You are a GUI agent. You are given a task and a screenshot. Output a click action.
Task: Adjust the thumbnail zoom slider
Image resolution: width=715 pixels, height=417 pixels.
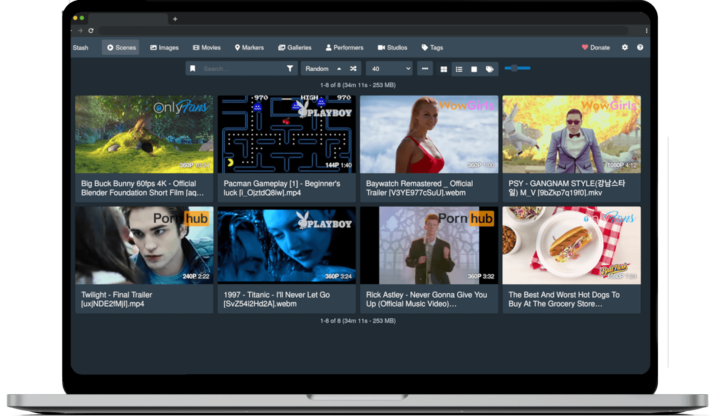tap(517, 68)
